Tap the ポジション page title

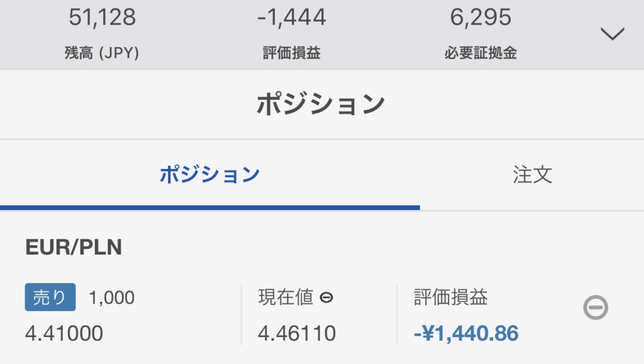pos(321,104)
